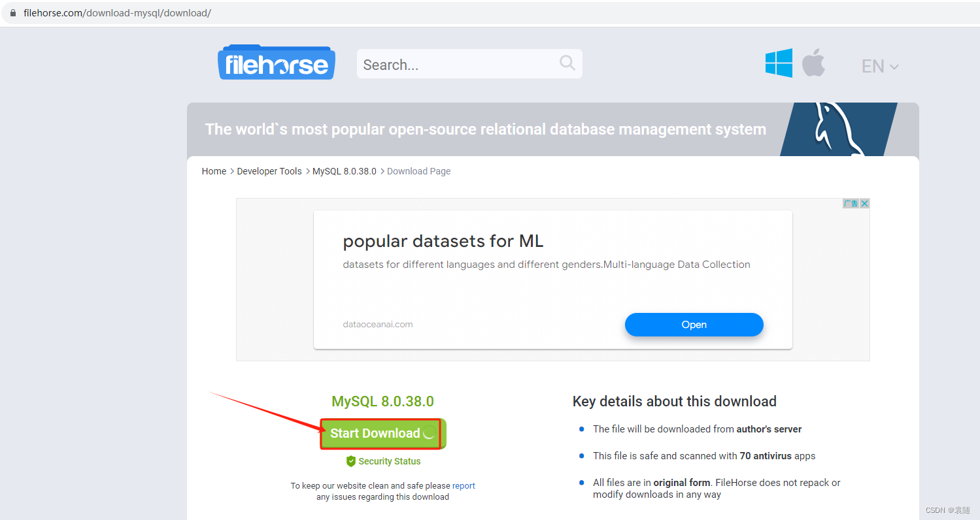980x520 pixels.
Task: Click the ad info label icon
Action: point(851,203)
